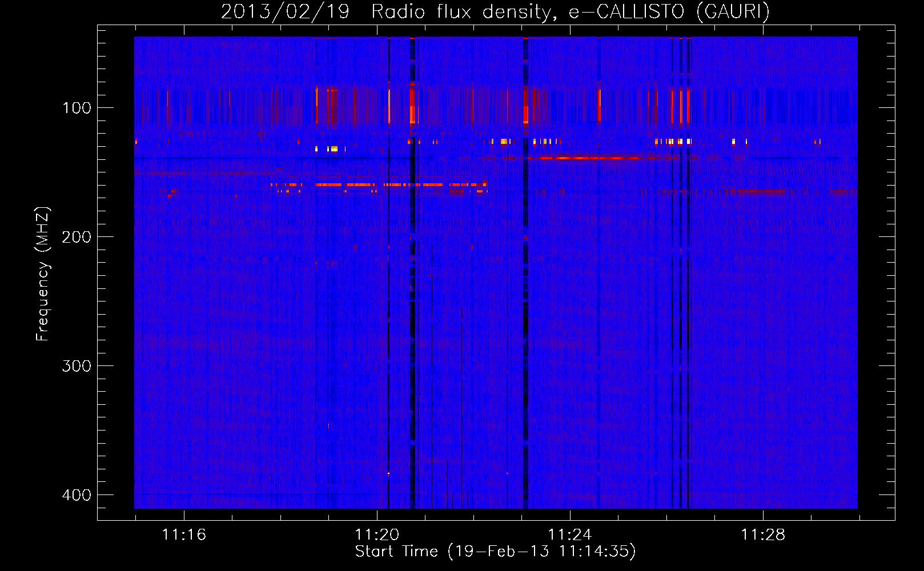Select the '100' frequency axis label

[x=77, y=108]
